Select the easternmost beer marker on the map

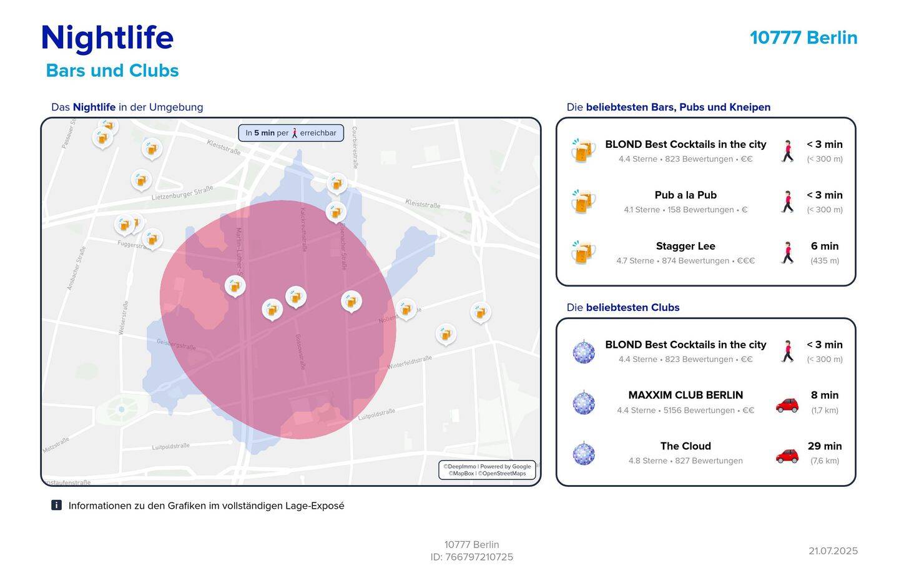480,311
